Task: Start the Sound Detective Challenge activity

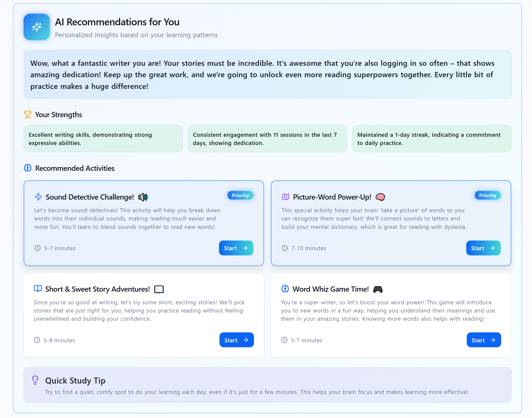Action: 236,248
